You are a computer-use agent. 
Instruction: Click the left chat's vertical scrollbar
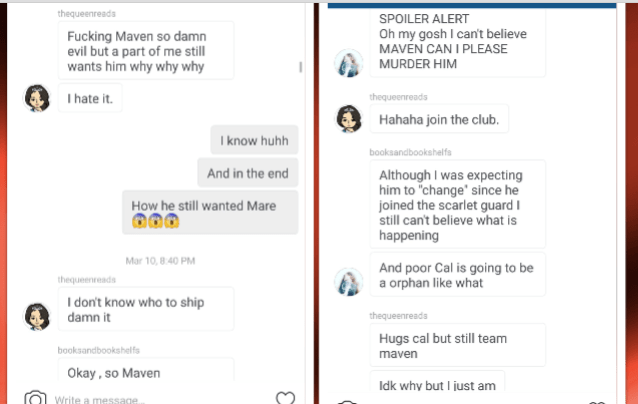[301, 67]
